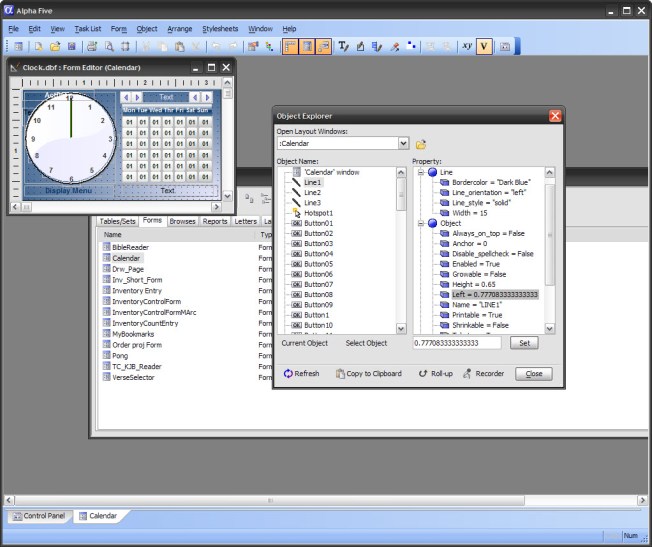Click the Calendar form icon in Forms list
The width and height of the screenshot is (652, 547).
coord(106,258)
